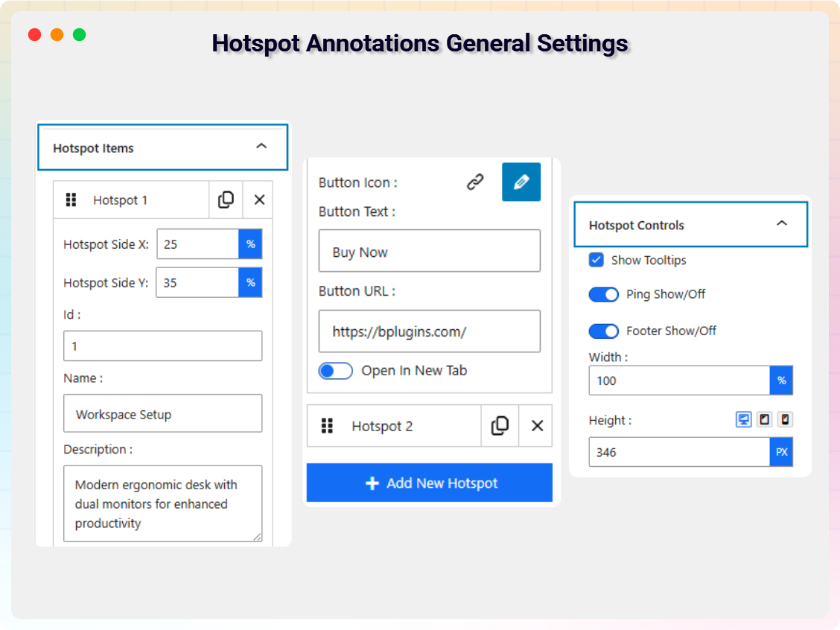
Task: Copy Hotspot 2 with its duplicate icon
Action: [x=500, y=425]
